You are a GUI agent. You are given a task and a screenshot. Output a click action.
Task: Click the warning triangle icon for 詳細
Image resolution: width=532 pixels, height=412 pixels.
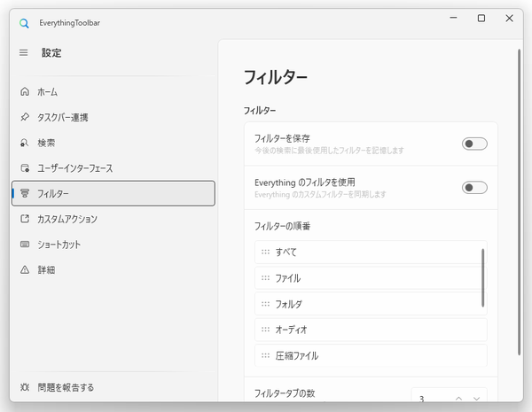pos(25,269)
